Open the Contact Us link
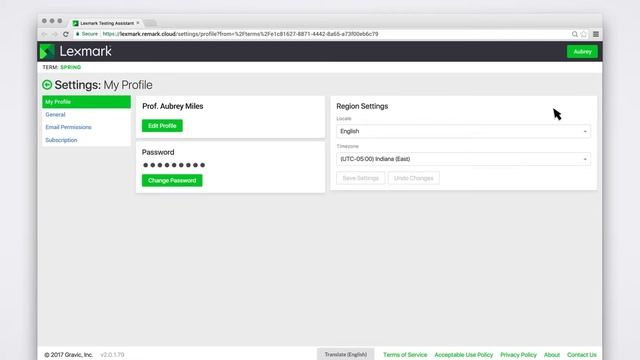The height and width of the screenshot is (360, 640). (582, 355)
